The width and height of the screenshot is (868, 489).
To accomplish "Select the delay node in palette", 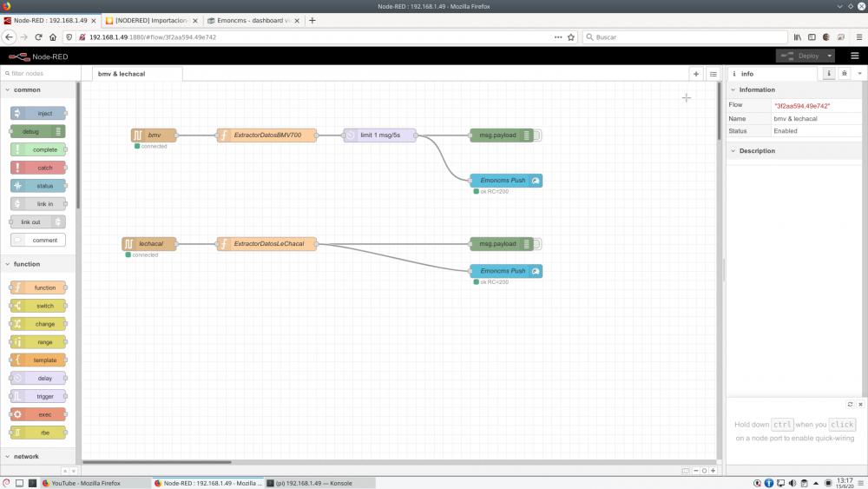I will [x=38, y=378].
